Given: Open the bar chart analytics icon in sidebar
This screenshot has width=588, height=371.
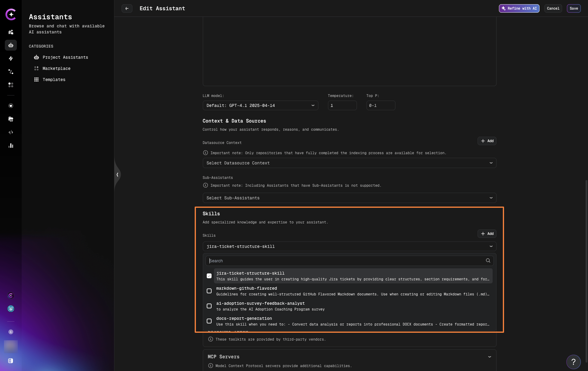Looking at the screenshot, I should click(11, 145).
